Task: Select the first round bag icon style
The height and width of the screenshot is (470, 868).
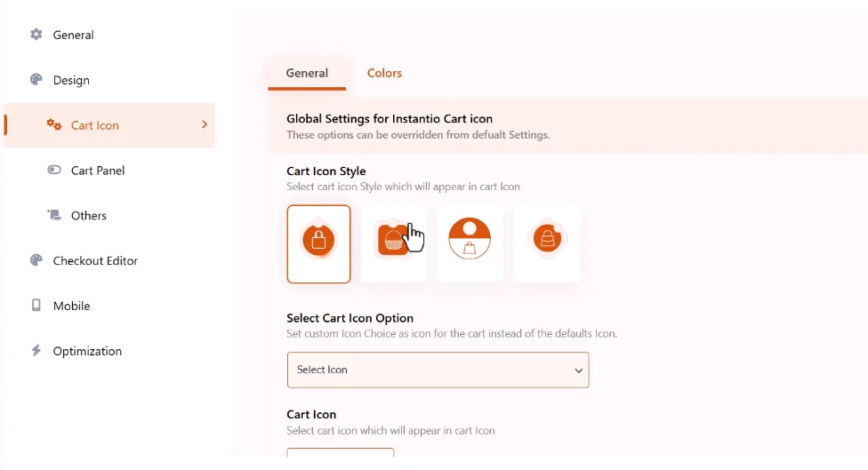Action: (x=319, y=243)
